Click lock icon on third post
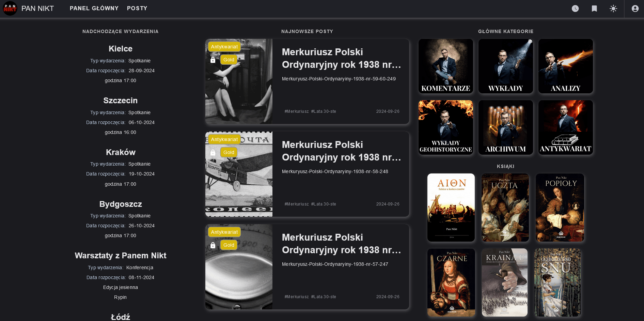The width and height of the screenshot is (644, 321). (x=213, y=245)
